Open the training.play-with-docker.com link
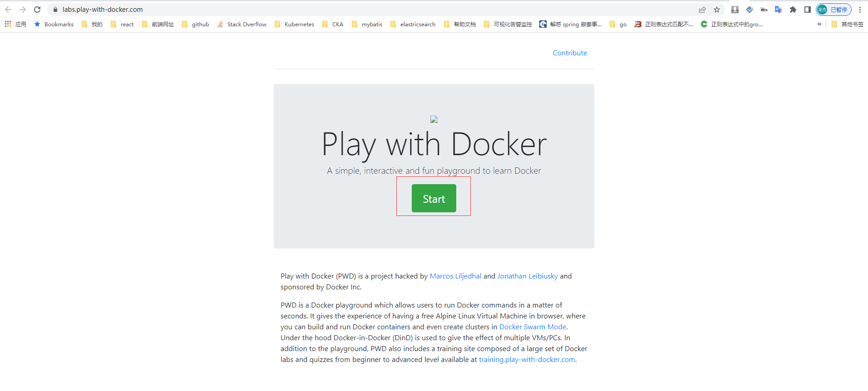This screenshot has width=868, height=391. 527,359
